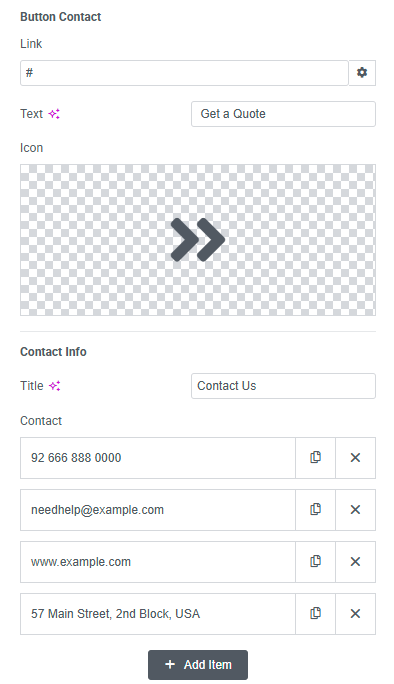This screenshot has width=394, height=684.
Task: Expand the 92 666 888 0000 contact row
Action: (158, 458)
